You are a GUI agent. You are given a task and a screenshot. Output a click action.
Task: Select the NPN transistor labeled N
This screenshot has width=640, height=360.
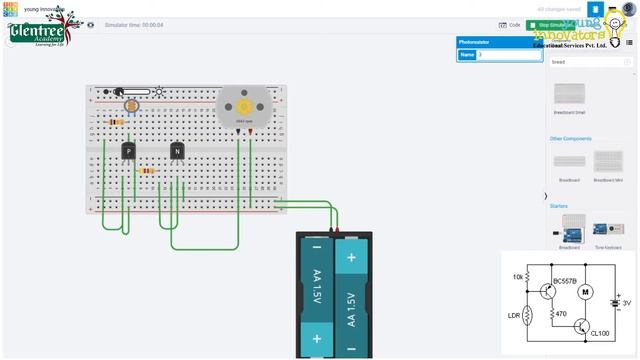tap(177, 152)
